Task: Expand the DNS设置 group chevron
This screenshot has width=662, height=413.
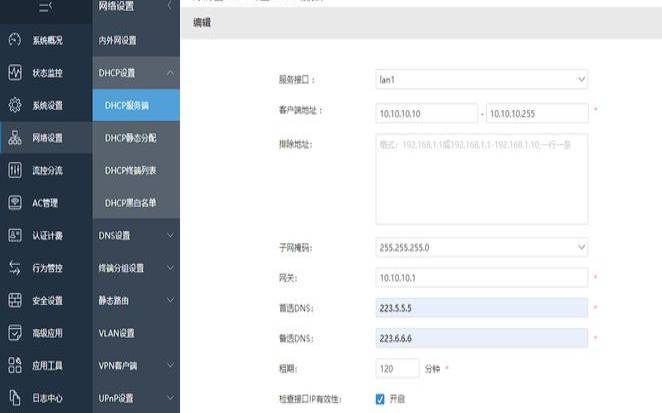Action: 170,235
